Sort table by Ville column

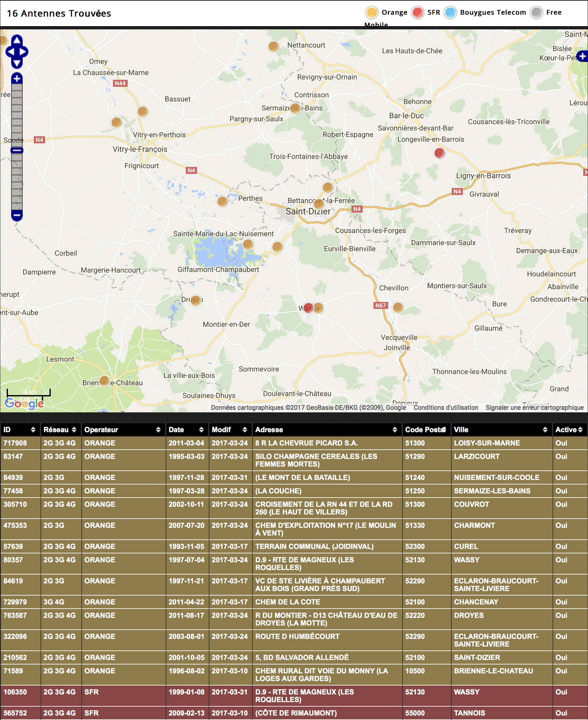point(501,430)
